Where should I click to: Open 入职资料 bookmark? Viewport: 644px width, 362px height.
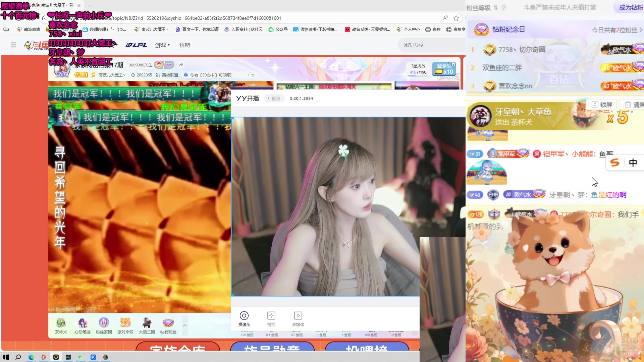coord(244,29)
